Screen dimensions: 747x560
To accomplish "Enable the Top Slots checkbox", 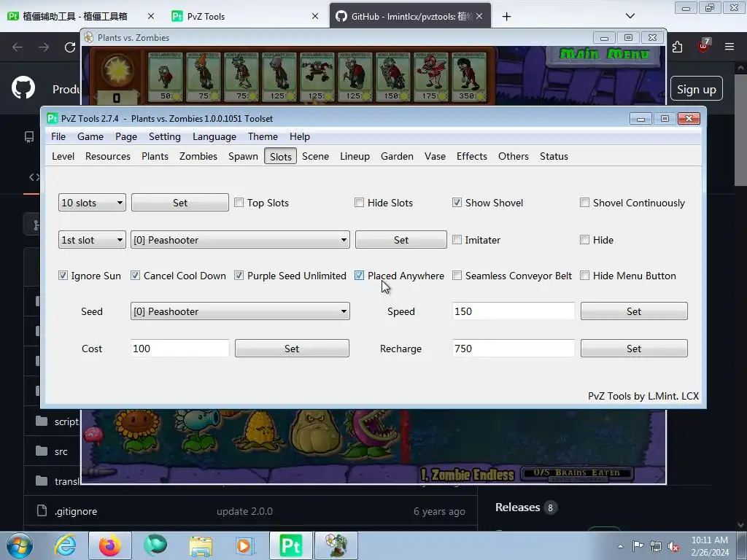I will pyautogui.click(x=239, y=203).
